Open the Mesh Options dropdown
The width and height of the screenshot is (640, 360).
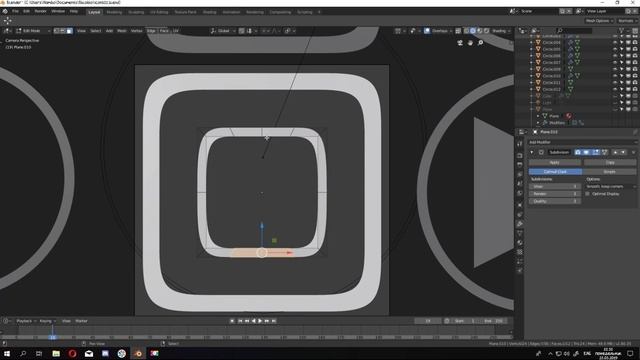pos(599,21)
